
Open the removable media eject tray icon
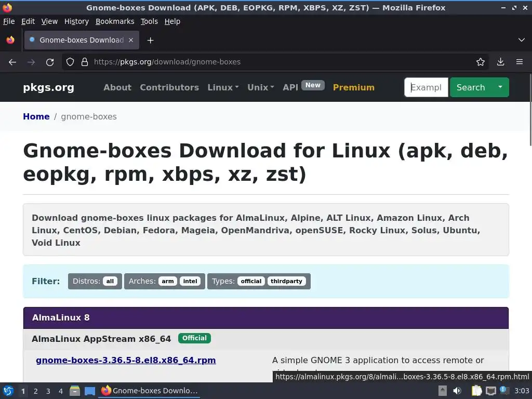pyautogui.click(x=442, y=391)
